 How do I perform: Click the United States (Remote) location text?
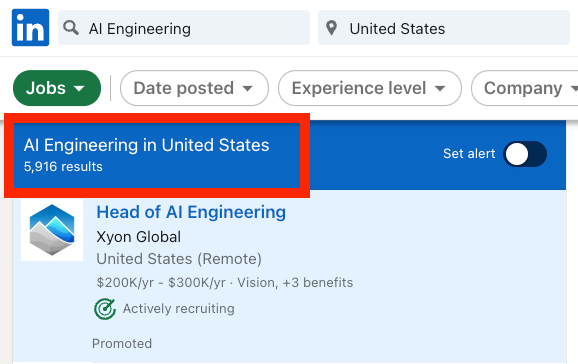pos(179,259)
